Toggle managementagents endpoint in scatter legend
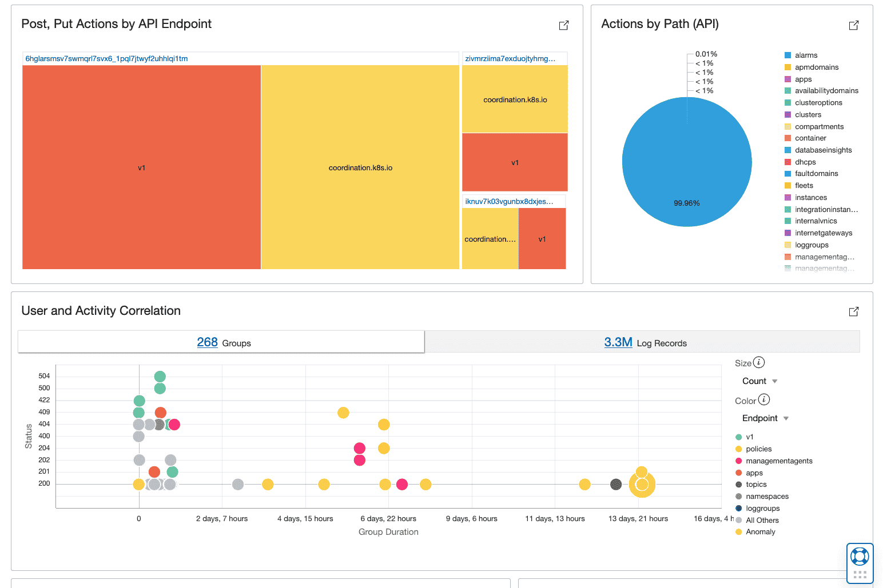 pyautogui.click(x=778, y=461)
